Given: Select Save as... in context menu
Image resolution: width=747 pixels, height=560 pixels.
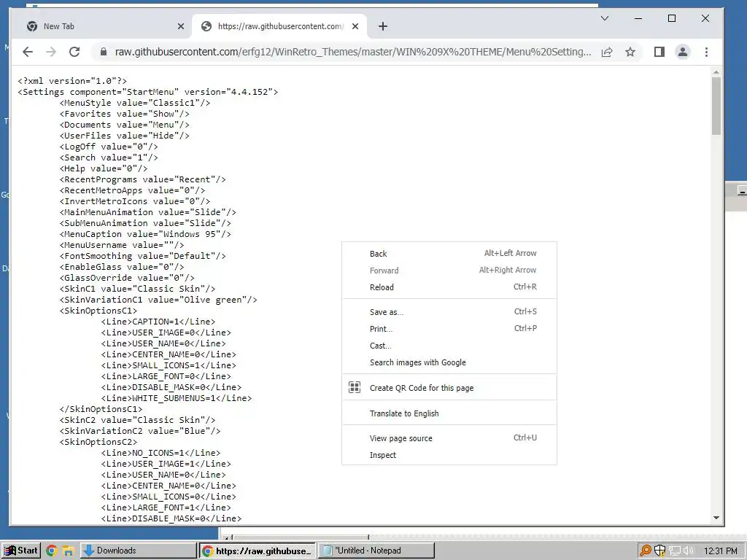Looking at the screenshot, I should coord(449,312).
